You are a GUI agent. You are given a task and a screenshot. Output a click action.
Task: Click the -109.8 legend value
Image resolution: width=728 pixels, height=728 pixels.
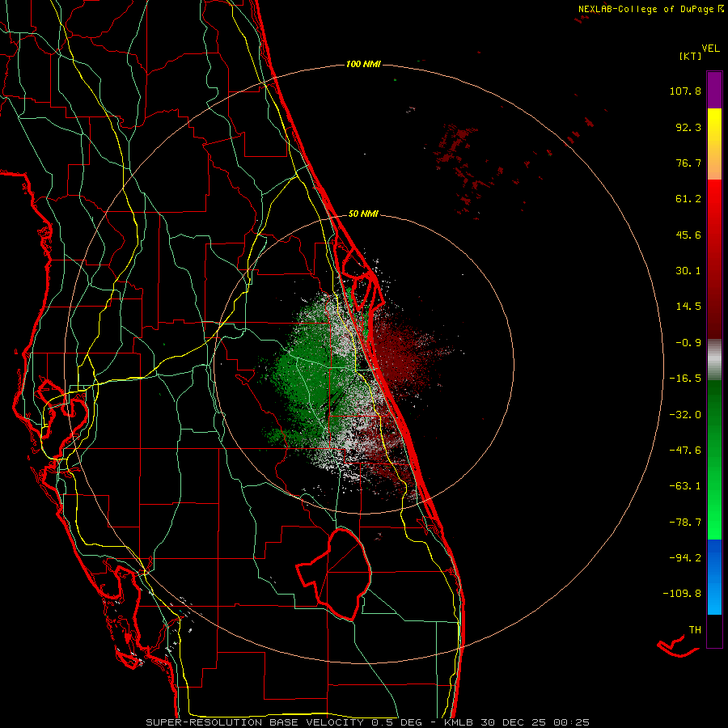click(x=682, y=594)
